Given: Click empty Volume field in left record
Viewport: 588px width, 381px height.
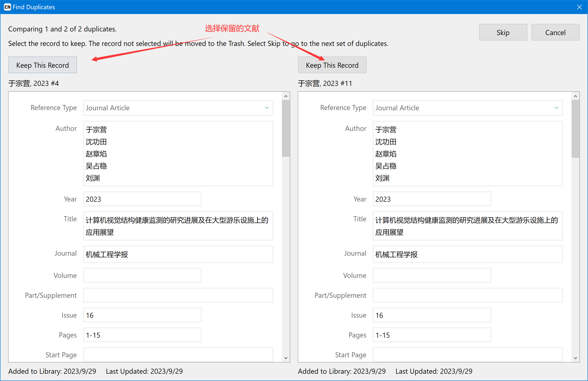Looking at the screenshot, I should (142, 275).
